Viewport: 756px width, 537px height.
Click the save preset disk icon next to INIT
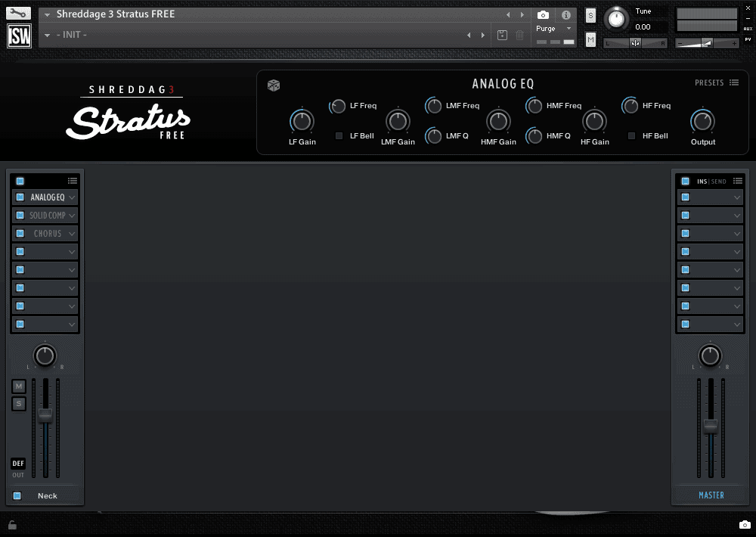click(x=500, y=35)
